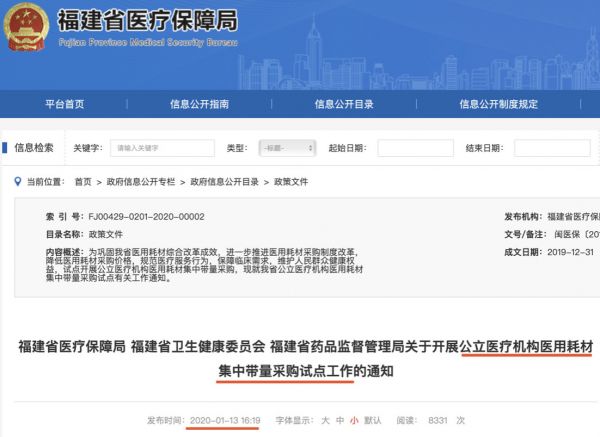
Task: Reset font size with 默认
Action: (x=372, y=421)
